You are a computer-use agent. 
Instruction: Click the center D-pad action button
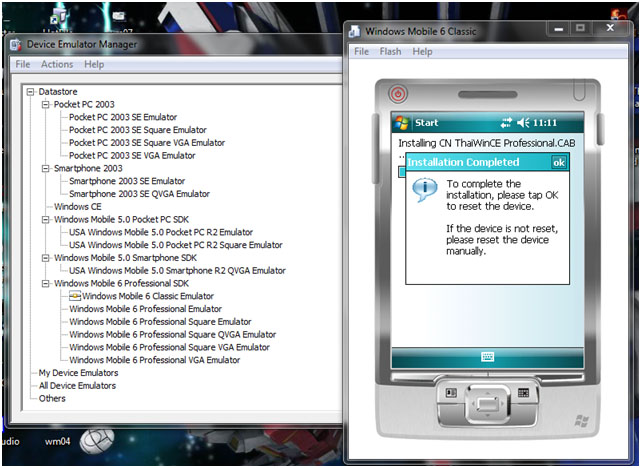coord(487,404)
